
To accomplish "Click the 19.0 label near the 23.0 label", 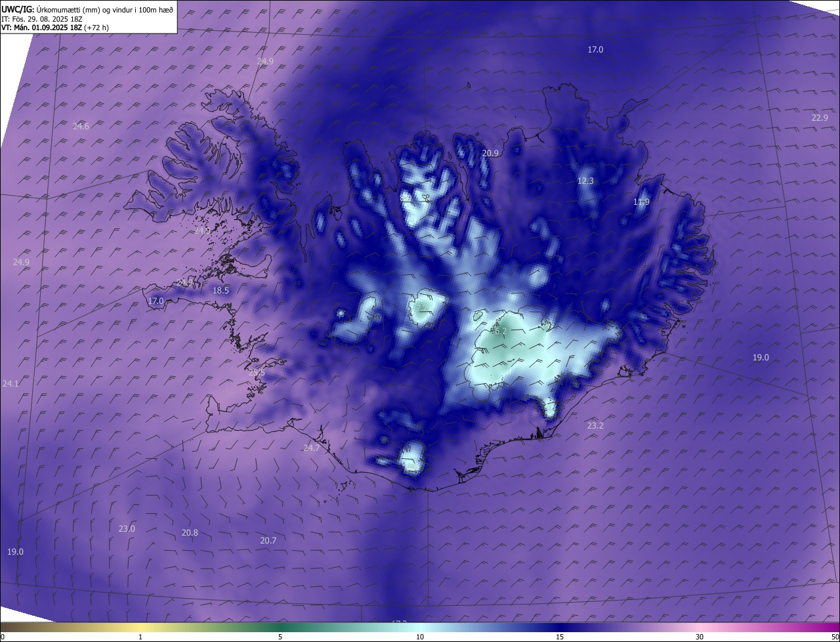I will (x=15, y=551).
